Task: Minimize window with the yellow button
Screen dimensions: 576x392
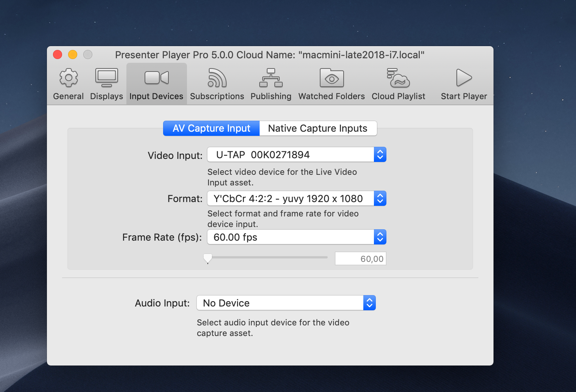Action: [73, 54]
